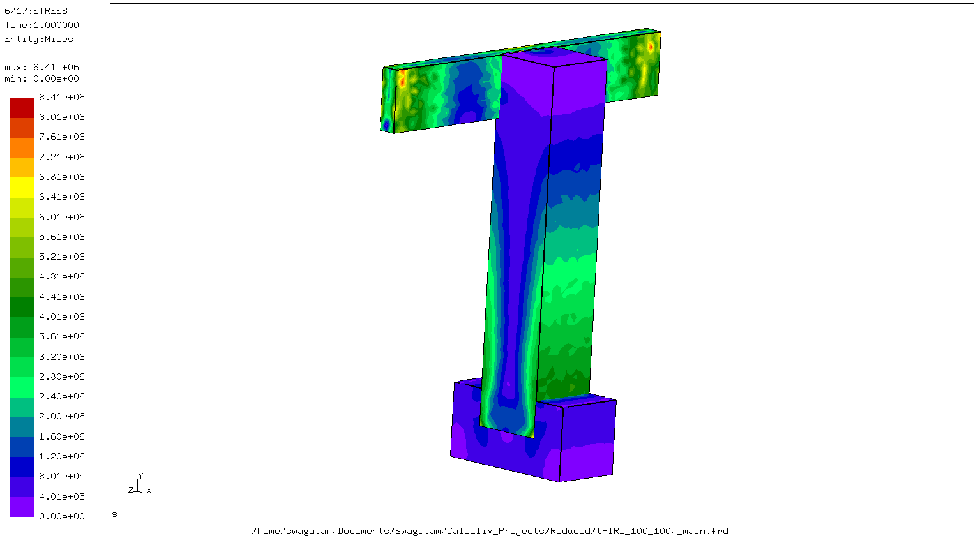Select the 1.60e+06 legend value

click(x=62, y=436)
